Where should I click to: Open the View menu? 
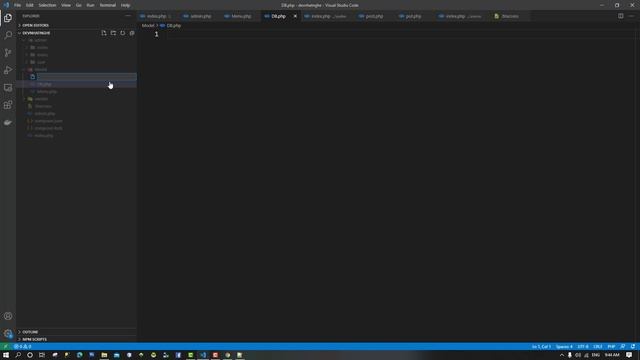click(66, 5)
